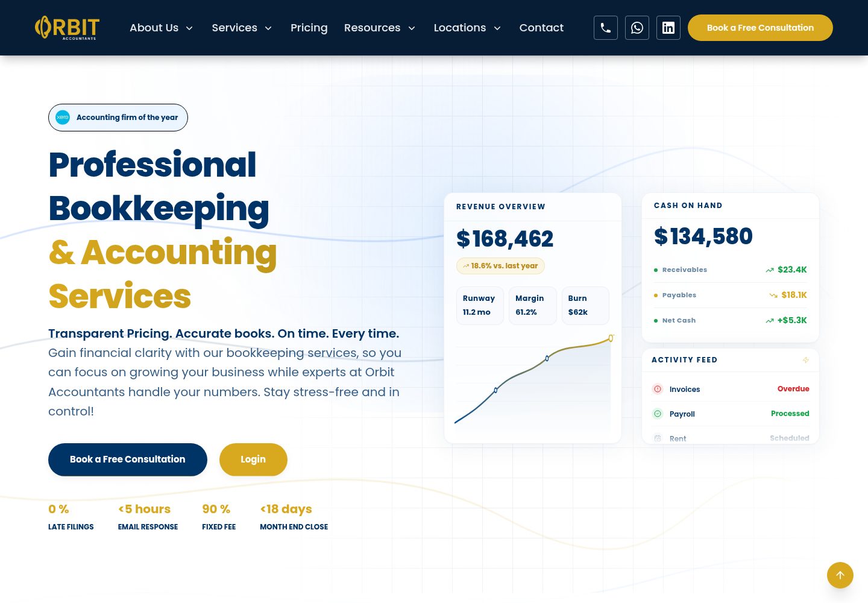The height and width of the screenshot is (603, 868).
Task: Select the 18.6% vs. last year badge
Action: click(500, 266)
